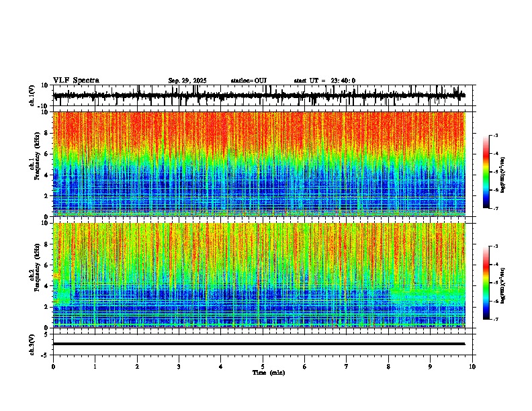Click the "log(PSD)" label beside ch.2 color bar
Viewport: 532px width, 411px height.
coord(502,285)
